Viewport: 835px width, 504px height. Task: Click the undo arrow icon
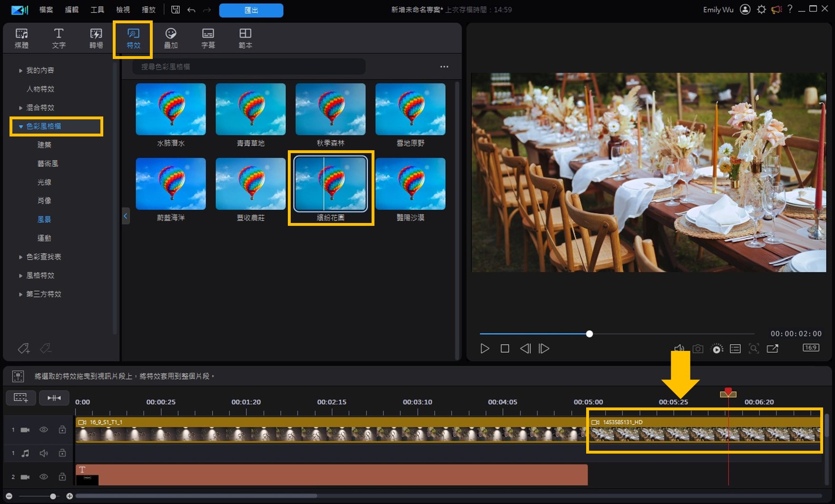191,10
